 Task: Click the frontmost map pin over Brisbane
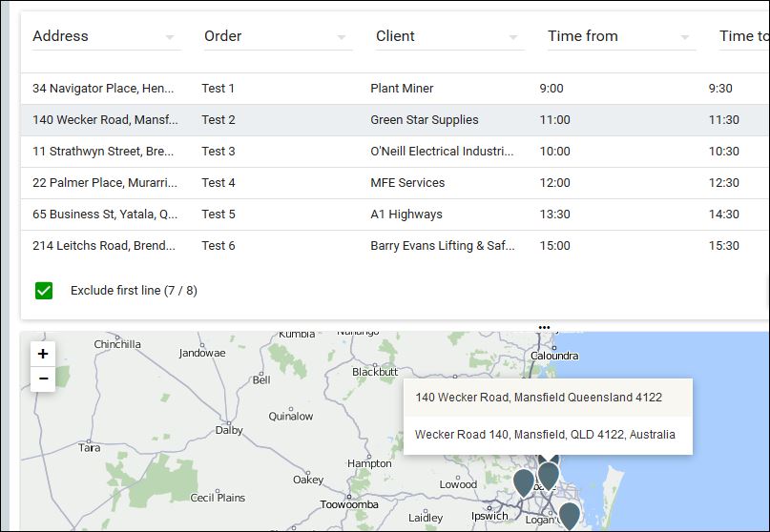[x=549, y=474]
